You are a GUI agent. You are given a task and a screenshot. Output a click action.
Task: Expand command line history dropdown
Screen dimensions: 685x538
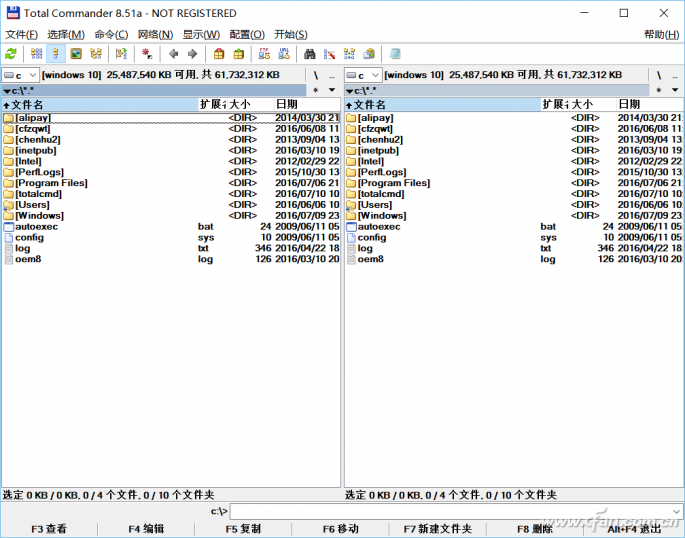pos(676,511)
